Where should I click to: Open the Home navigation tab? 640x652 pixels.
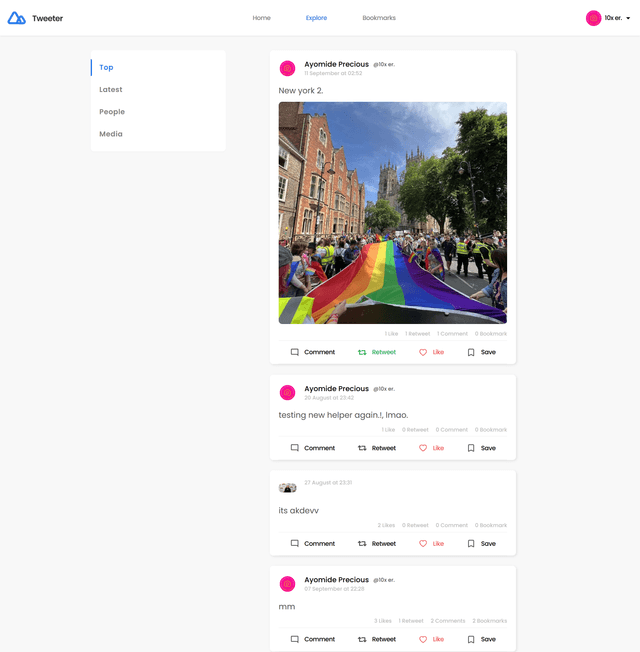pos(262,18)
